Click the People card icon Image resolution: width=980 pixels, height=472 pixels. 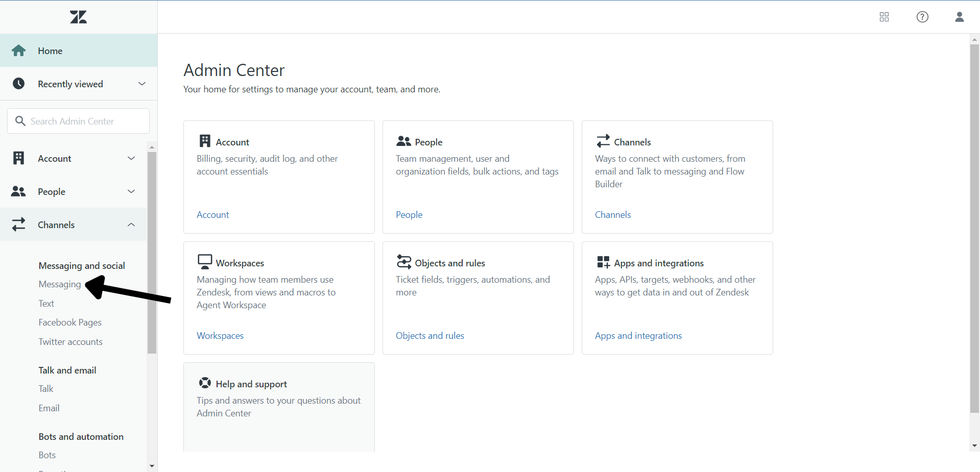tap(404, 141)
